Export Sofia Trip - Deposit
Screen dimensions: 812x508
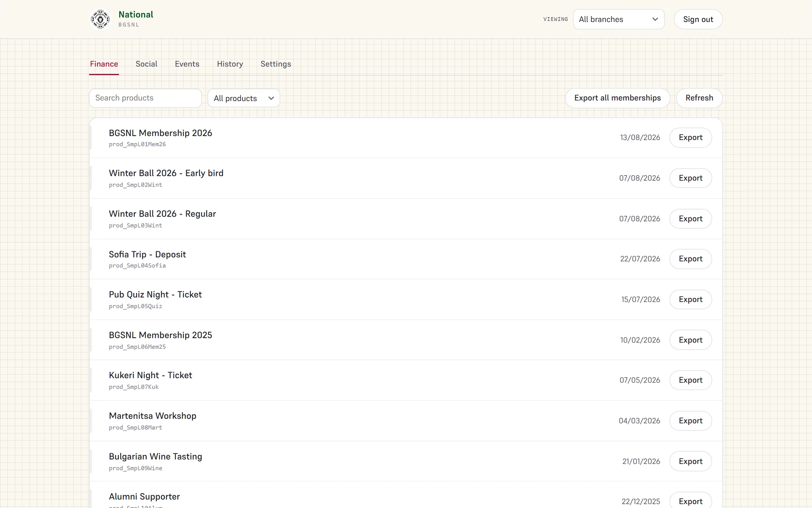pos(691,259)
